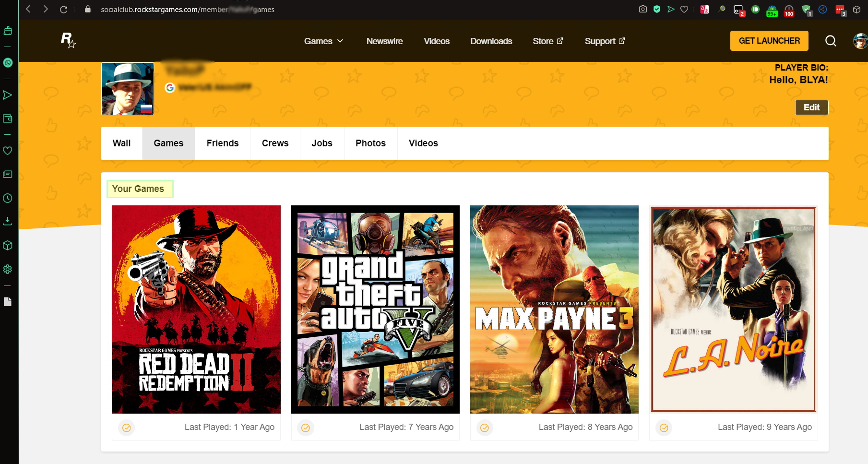Expand the Games dropdown in the top navigation

[x=323, y=41]
